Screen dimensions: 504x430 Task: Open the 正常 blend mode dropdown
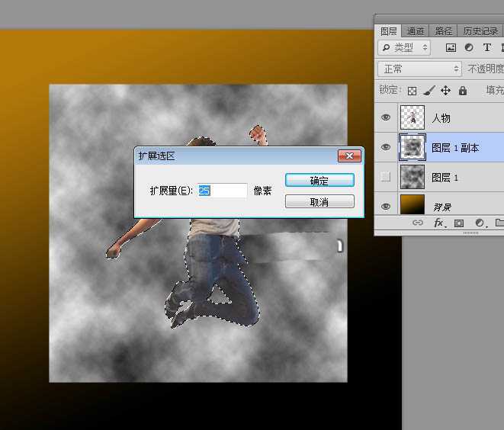(x=421, y=69)
